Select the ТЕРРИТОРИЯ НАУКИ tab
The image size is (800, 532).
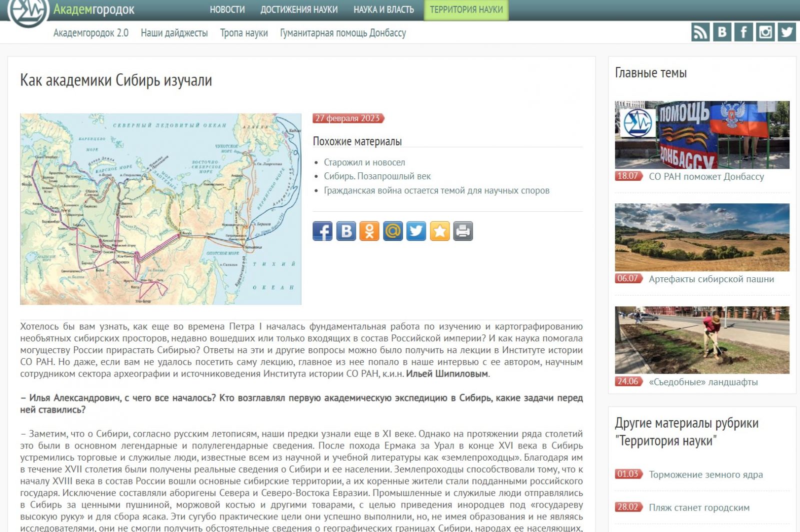pos(466,9)
